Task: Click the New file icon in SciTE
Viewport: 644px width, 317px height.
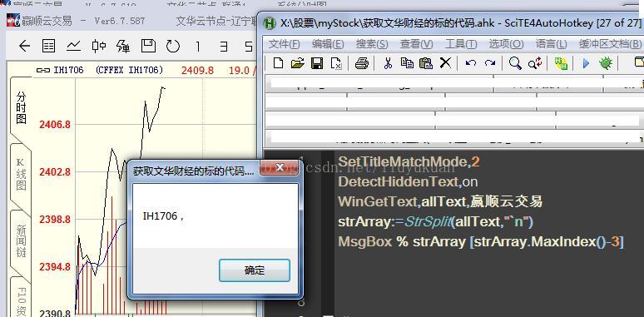Action: (278, 63)
